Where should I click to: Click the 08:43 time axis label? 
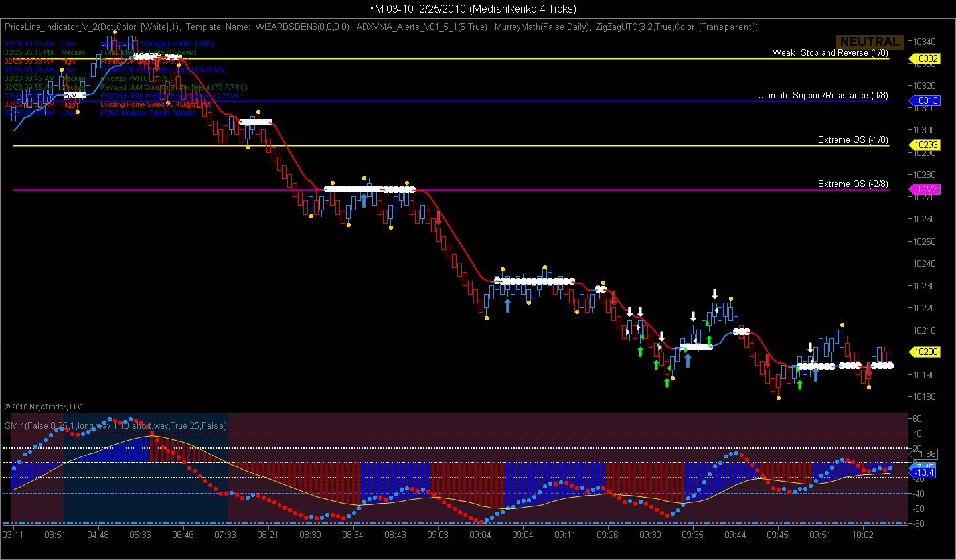396,534
